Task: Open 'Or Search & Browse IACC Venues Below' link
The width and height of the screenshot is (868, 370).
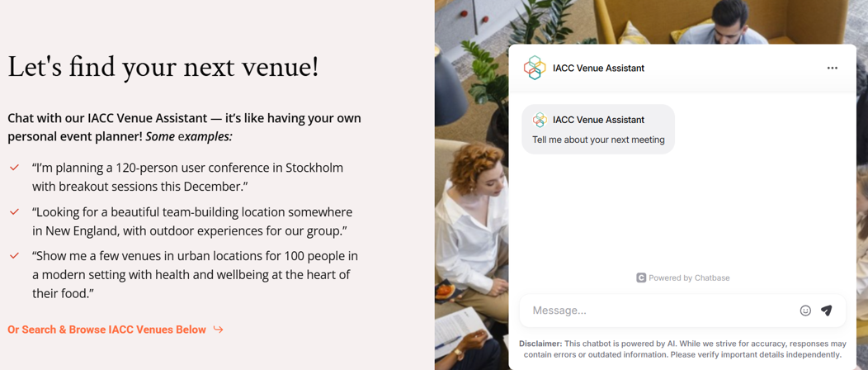Action: coord(106,330)
